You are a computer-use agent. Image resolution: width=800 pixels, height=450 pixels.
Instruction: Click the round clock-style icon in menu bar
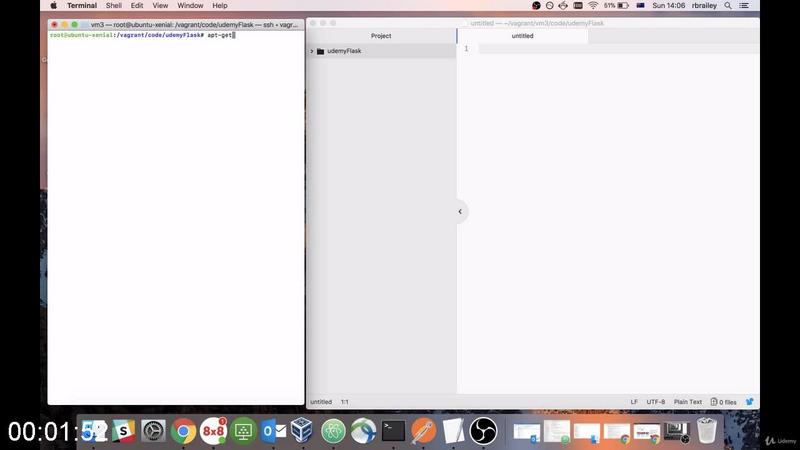[x=549, y=6]
